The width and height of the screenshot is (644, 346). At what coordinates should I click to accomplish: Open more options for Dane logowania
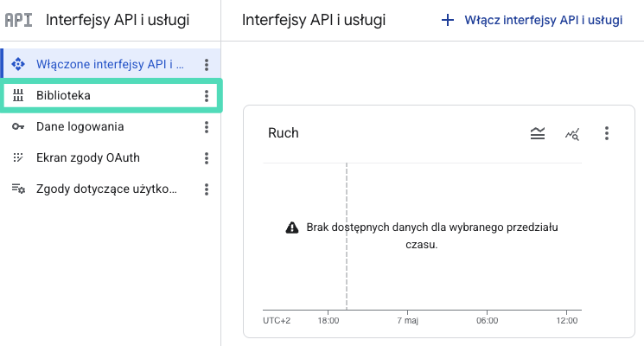[207, 127]
